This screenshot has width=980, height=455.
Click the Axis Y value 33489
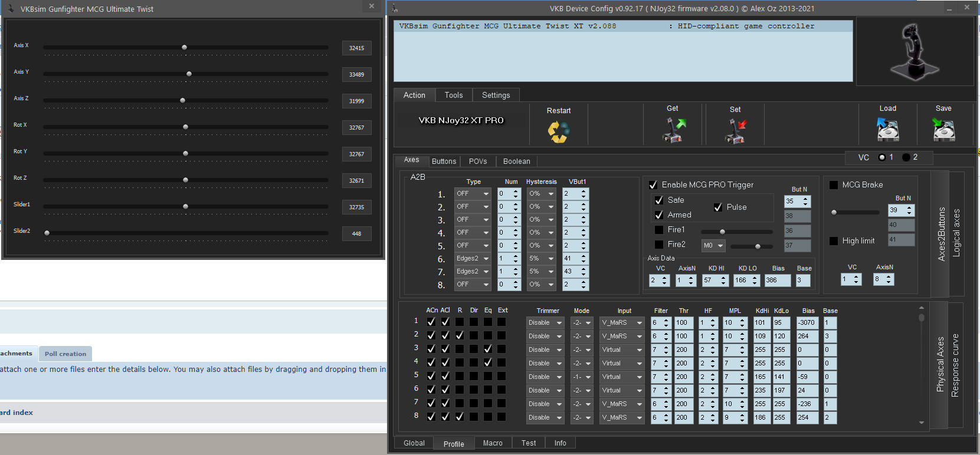356,75
